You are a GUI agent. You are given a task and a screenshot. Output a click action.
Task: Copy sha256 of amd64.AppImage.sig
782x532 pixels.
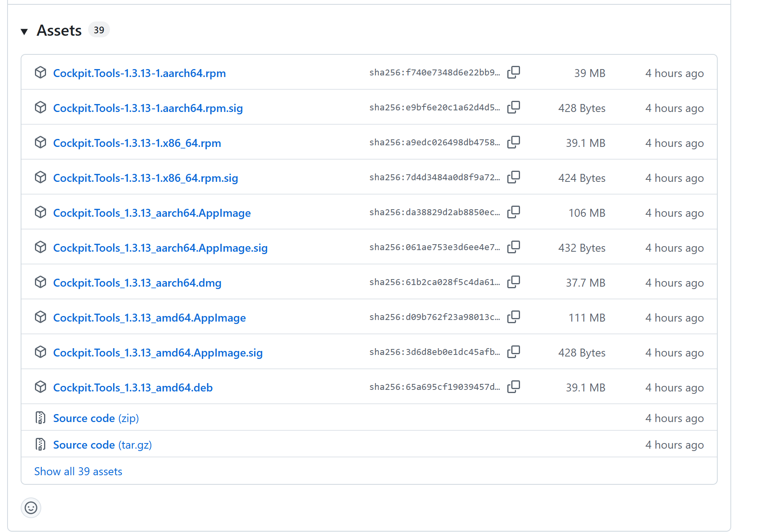pos(514,352)
